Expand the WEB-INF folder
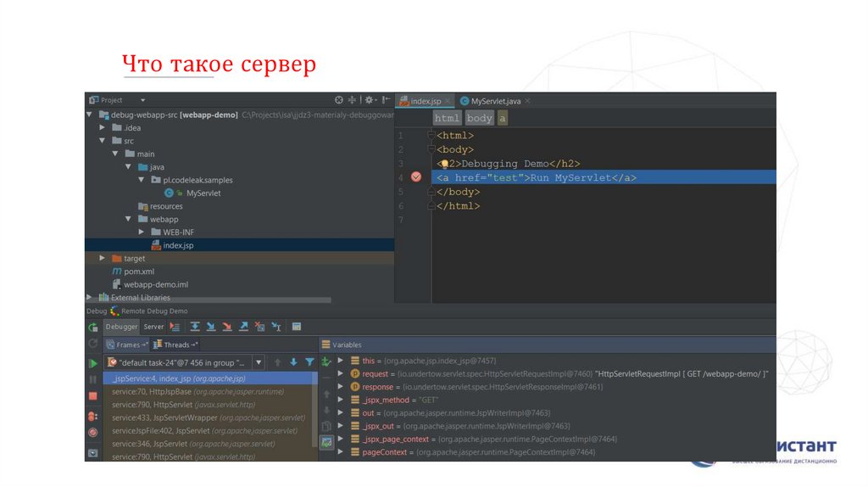The width and height of the screenshot is (868, 487). 142,232
